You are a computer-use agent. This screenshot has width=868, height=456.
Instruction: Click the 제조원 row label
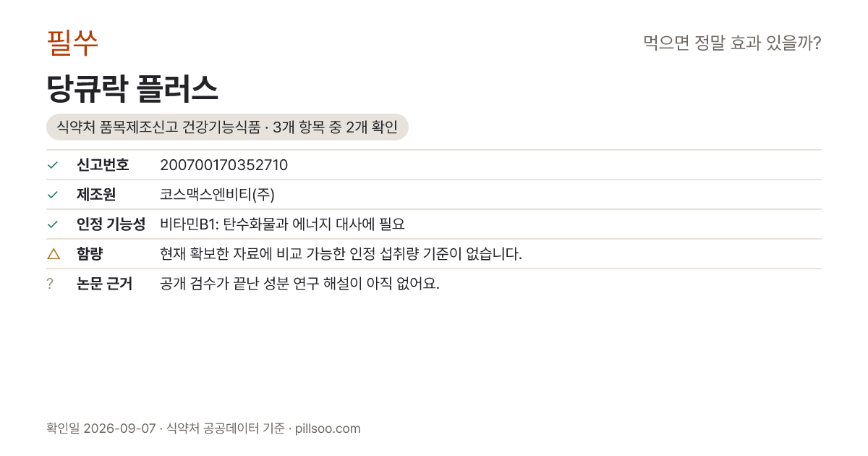tap(96, 195)
